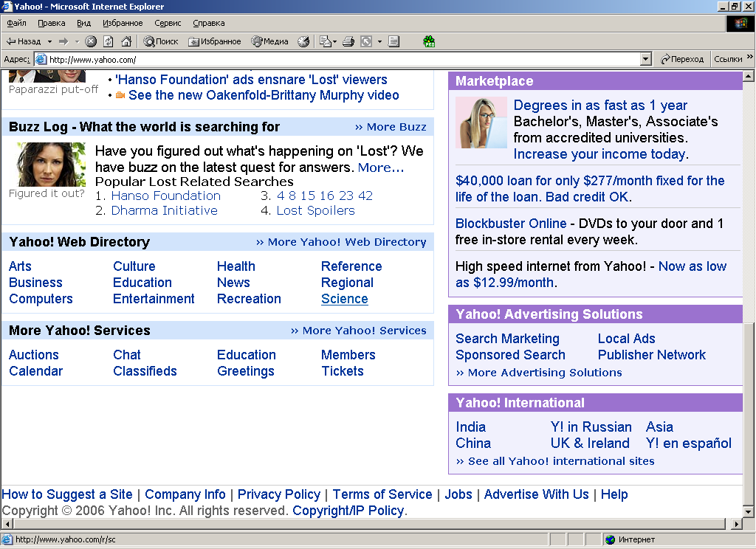The width and height of the screenshot is (756, 549).
Task: Open the Blockbuster Online link
Action: tap(511, 224)
